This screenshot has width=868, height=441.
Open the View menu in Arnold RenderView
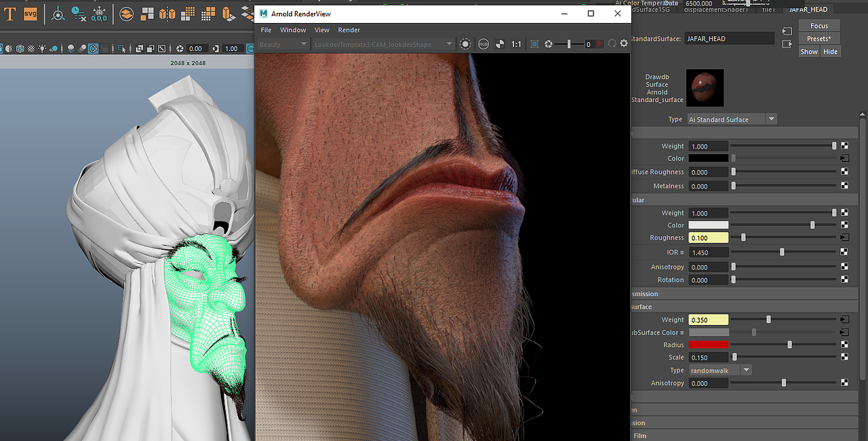pyautogui.click(x=322, y=30)
